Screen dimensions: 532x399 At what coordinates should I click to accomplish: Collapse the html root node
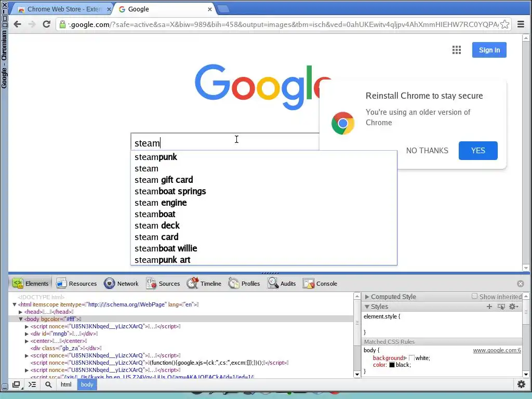click(x=14, y=304)
